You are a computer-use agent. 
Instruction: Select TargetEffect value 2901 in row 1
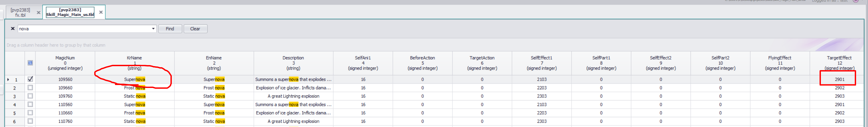pyautogui.click(x=839, y=79)
